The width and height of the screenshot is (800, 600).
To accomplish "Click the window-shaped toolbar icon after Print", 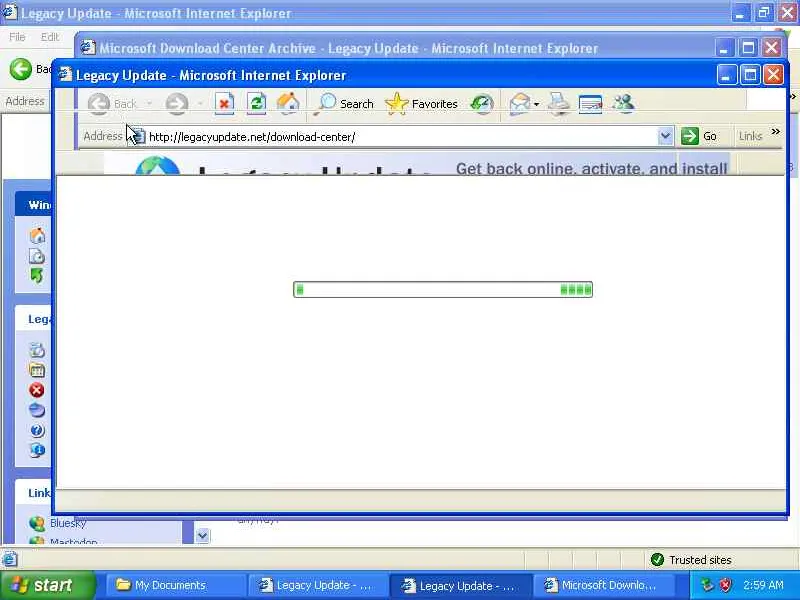I will click(590, 104).
